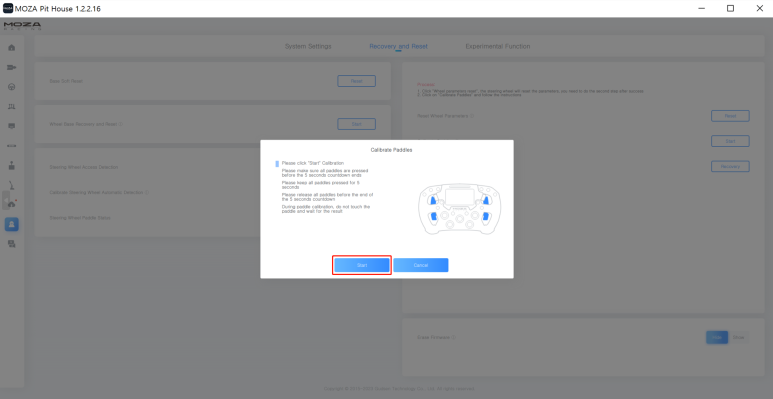The width and height of the screenshot is (773, 399).
Task: Click the MOZA Racing logo
Action: tap(22, 26)
